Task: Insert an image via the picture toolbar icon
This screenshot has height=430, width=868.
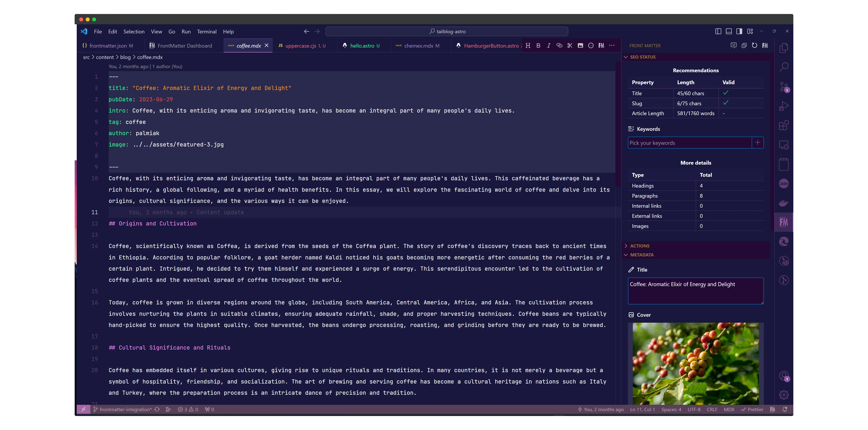Action: click(580, 46)
